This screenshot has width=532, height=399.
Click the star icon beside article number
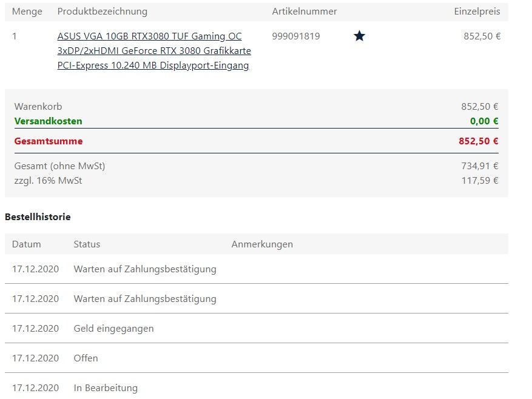point(359,36)
